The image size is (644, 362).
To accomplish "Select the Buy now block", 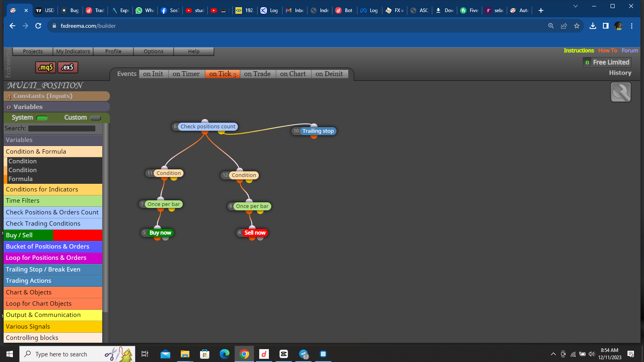I will (160, 233).
